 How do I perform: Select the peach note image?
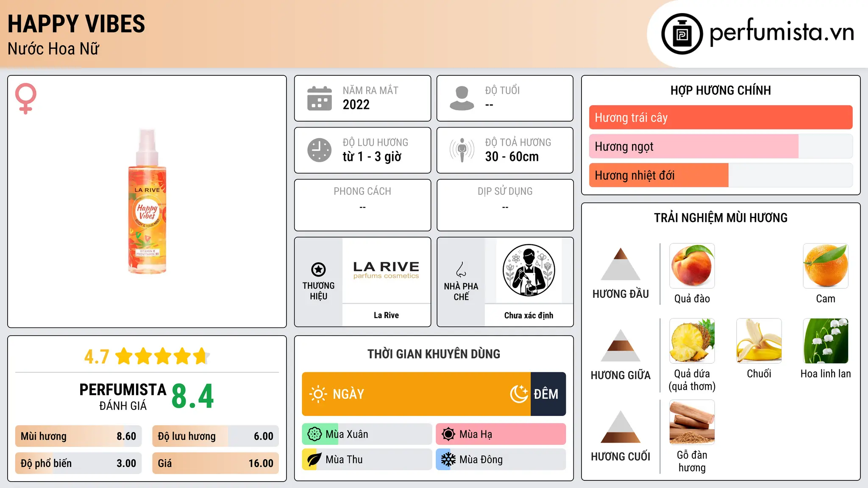(692, 266)
